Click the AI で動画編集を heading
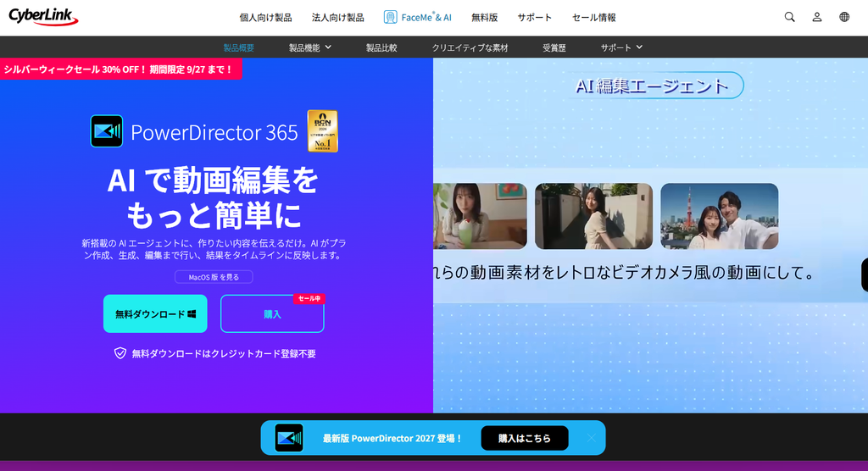 tap(213, 180)
